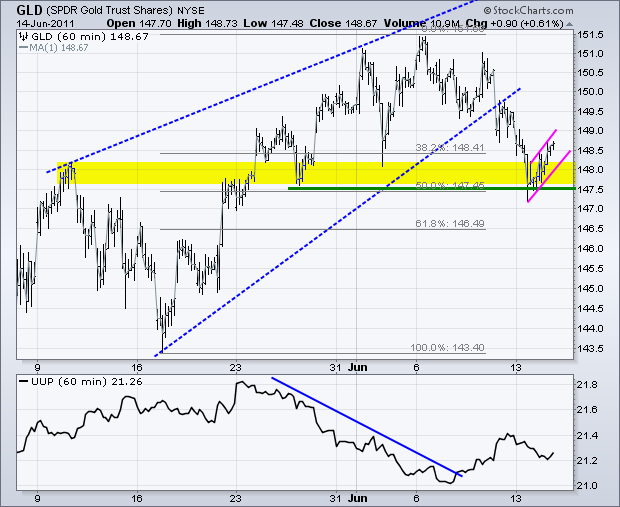Click the 14-Jun-2011 date label
The width and height of the screenshot is (620, 507).
coord(45,23)
